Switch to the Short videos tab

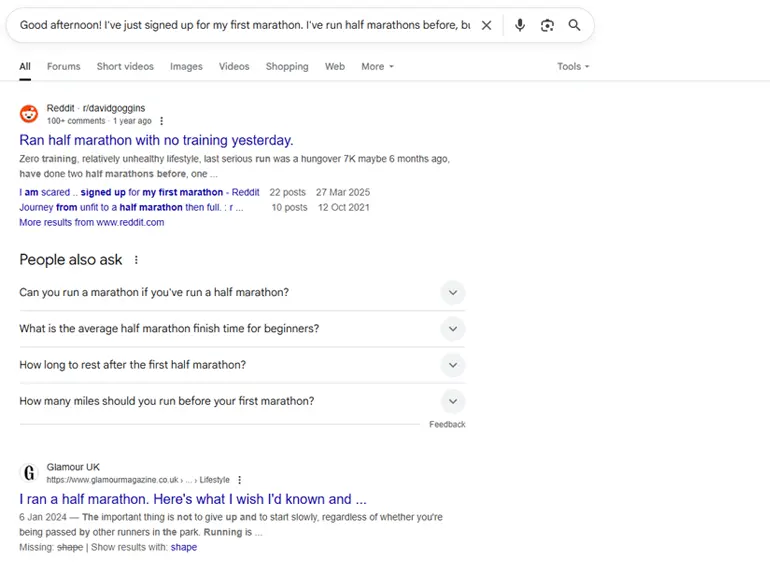[x=125, y=67]
